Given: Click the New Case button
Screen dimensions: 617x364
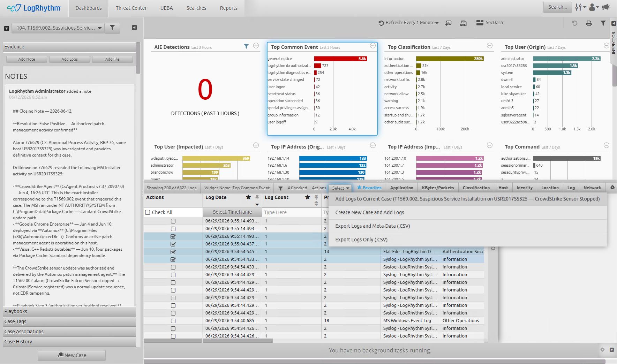Looking at the screenshot, I should pyautogui.click(x=72, y=355).
